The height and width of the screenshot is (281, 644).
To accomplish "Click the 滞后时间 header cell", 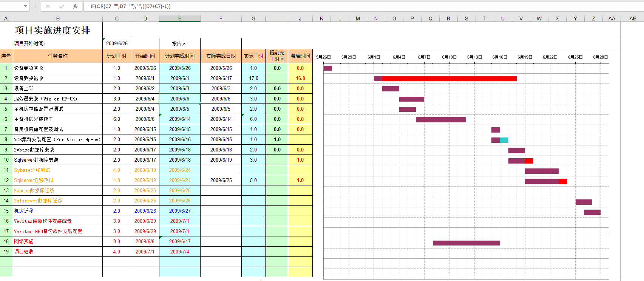I will [300, 56].
